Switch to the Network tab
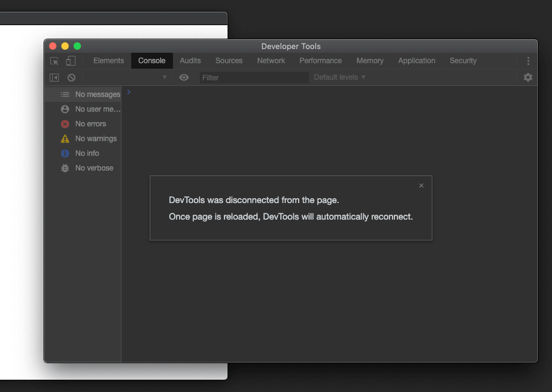The image size is (552, 392). pos(271,61)
